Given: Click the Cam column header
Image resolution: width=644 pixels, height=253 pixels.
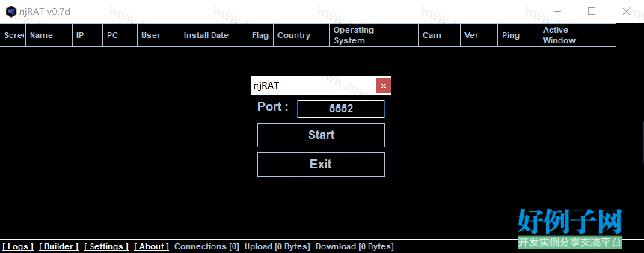Looking at the screenshot, I should (x=439, y=35).
